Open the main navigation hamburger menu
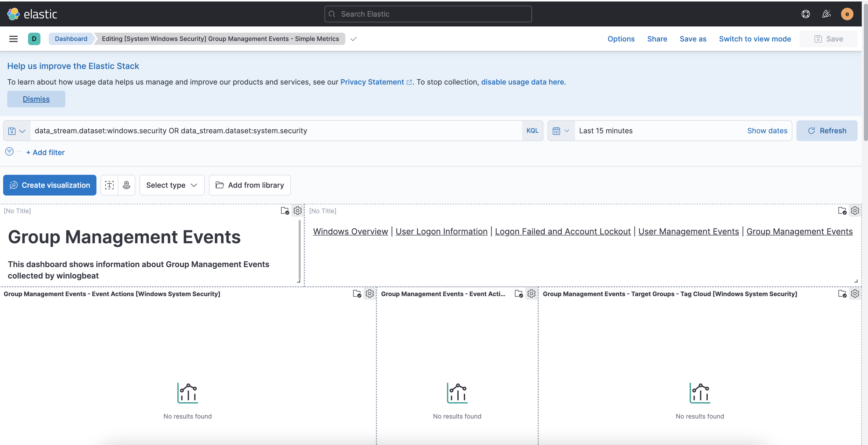This screenshot has width=868, height=445. click(x=13, y=39)
